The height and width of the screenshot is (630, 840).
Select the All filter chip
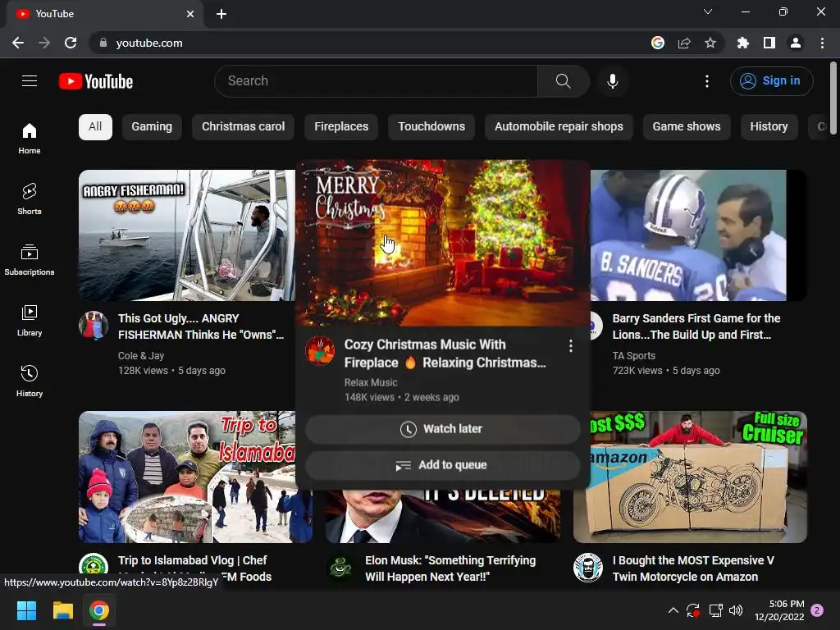coord(95,127)
